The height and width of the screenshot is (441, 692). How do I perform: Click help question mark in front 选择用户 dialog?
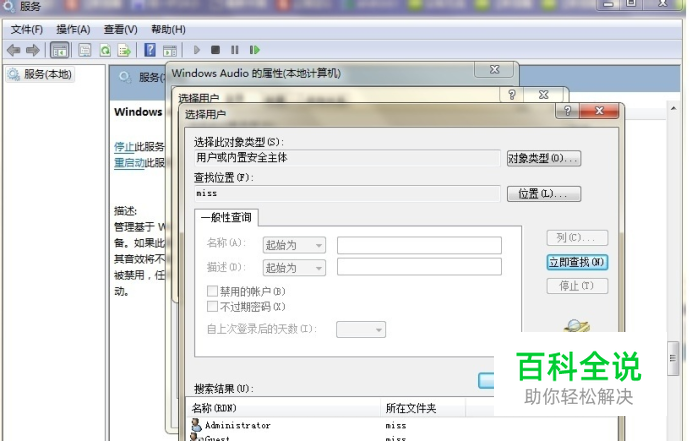pyautogui.click(x=568, y=111)
